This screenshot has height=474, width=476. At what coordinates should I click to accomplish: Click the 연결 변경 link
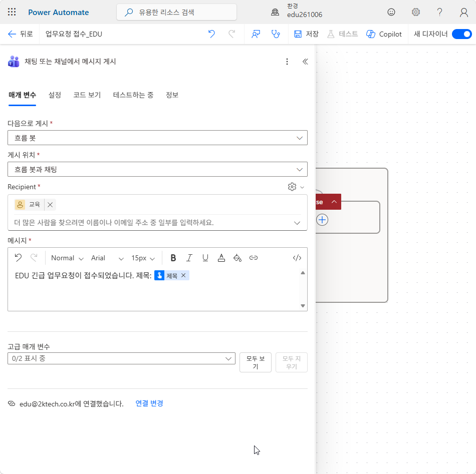[149, 403]
